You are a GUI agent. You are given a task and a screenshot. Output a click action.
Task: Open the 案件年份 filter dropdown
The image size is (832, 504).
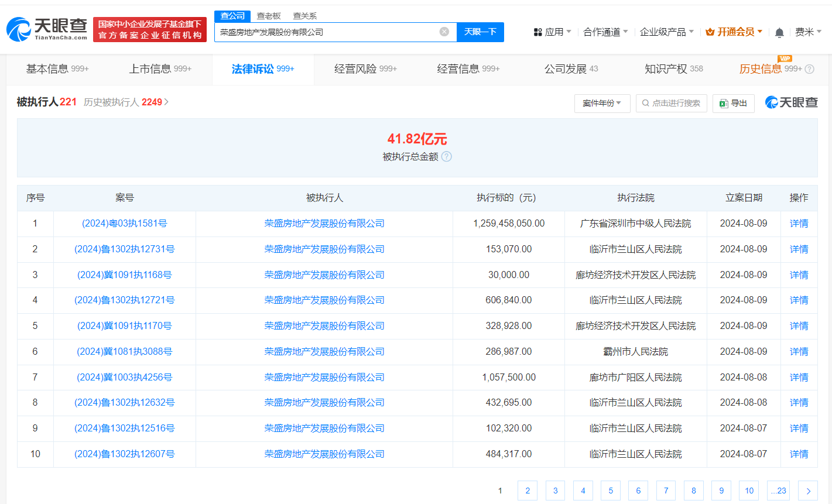602,102
